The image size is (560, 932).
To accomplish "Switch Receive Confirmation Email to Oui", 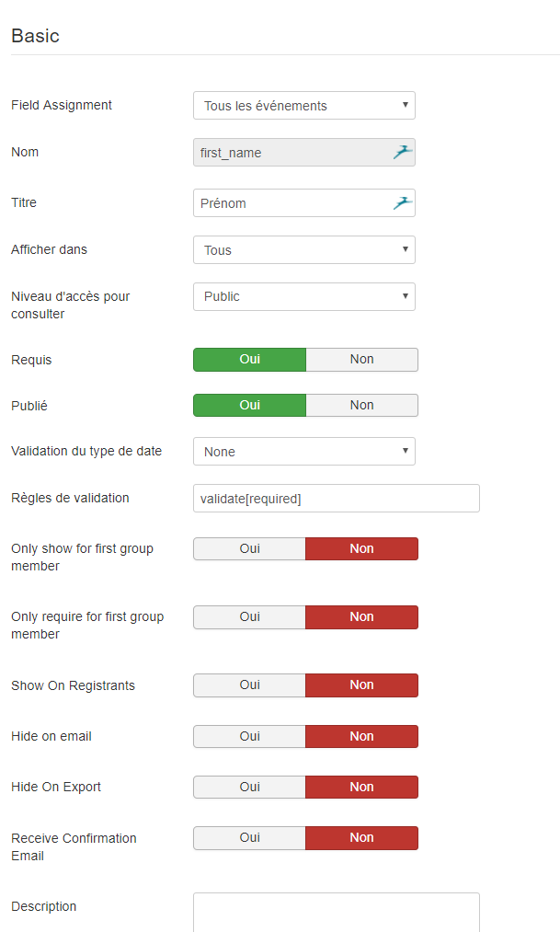I will [x=249, y=838].
